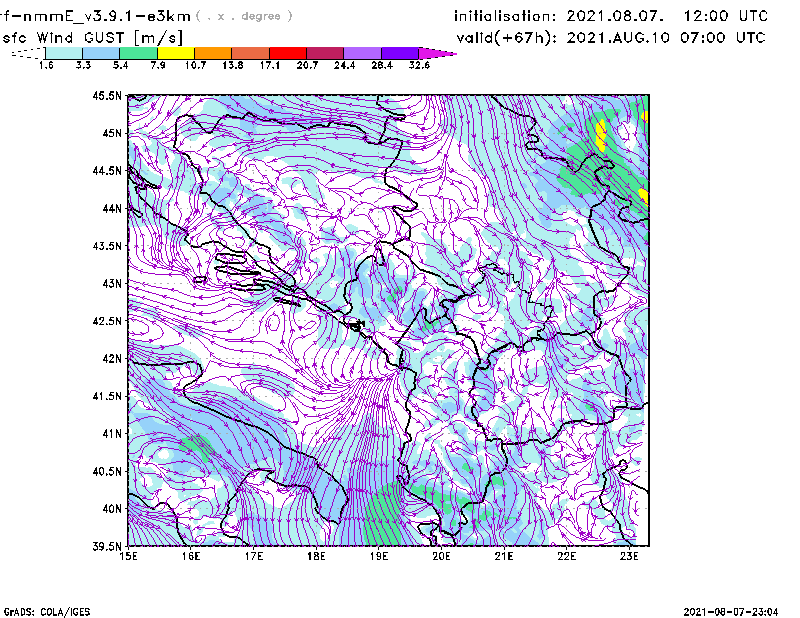Click the legend value '3.3'
Screen dimensions: 800x618
[x=83, y=65]
